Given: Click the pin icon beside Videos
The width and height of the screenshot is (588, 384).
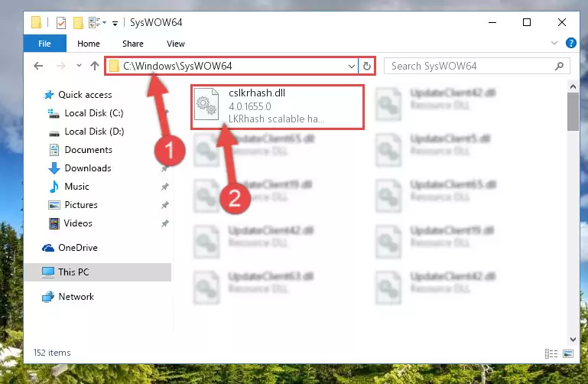Looking at the screenshot, I should [x=164, y=223].
